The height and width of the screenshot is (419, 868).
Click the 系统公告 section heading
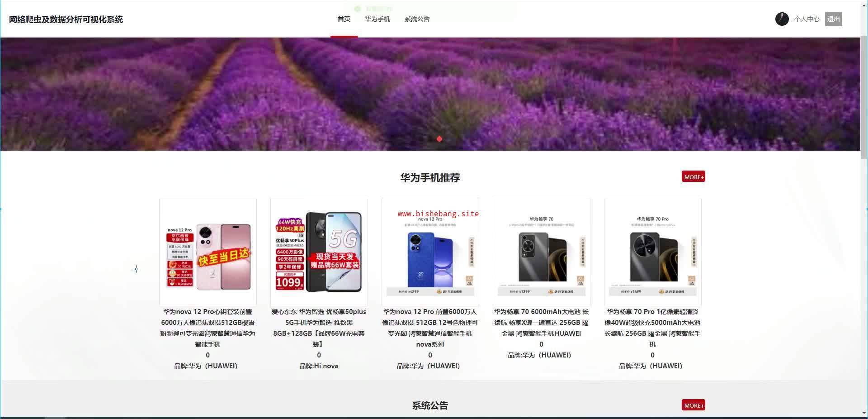[x=430, y=406]
